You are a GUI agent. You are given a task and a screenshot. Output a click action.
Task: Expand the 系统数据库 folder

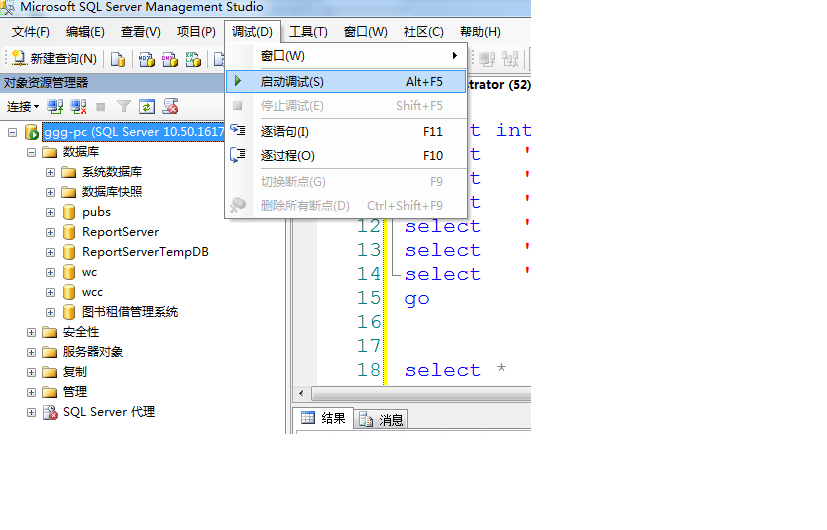[x=51, y=172]
